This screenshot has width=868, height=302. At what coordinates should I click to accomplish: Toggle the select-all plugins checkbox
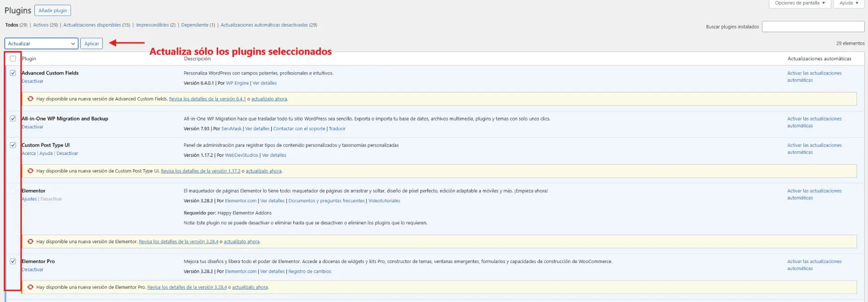pyautogui.click(x=13, y=59)
